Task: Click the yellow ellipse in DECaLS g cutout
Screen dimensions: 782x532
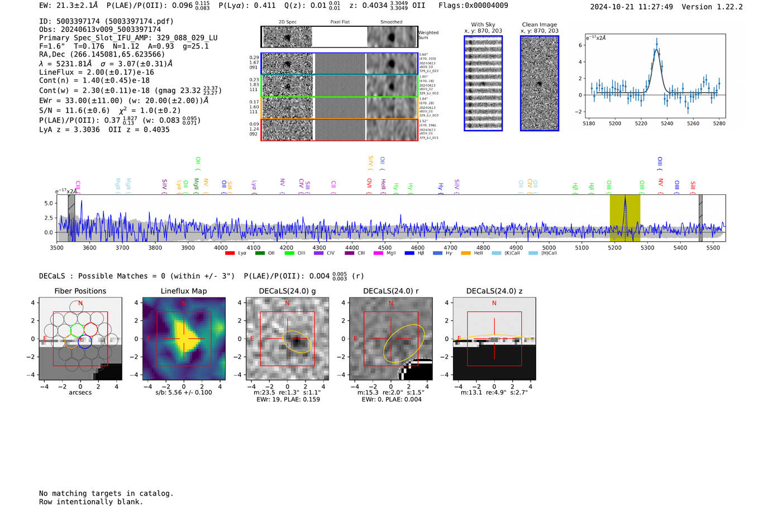Action: click(297, 341)
